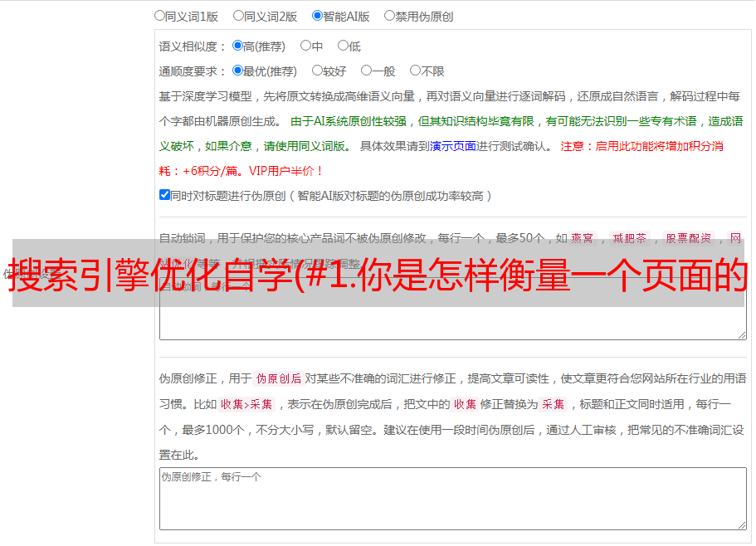Open the 演示页面 link
The height and width of the screenshot is (546, 756).
point(453,146)
